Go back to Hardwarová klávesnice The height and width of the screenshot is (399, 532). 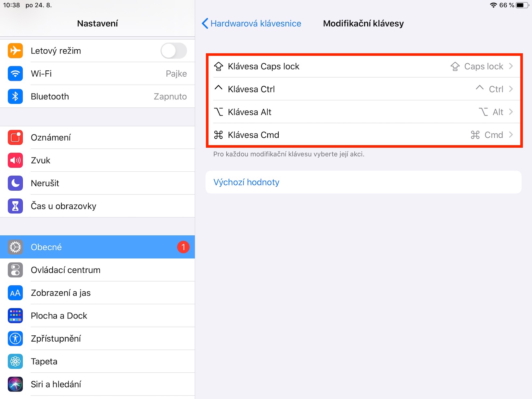point(252,23)
